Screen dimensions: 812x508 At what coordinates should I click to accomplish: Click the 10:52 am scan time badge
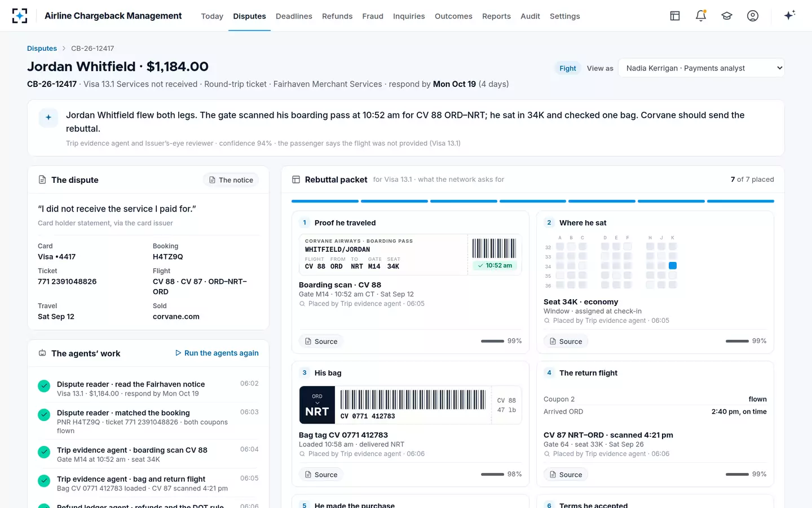[x=495, y=265]
